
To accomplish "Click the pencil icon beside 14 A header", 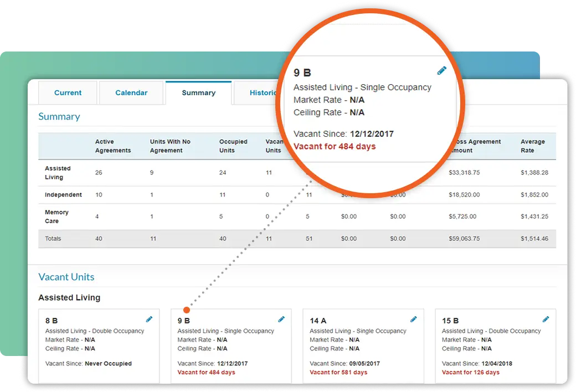I will pyautogui.click(x=414, y=319).
